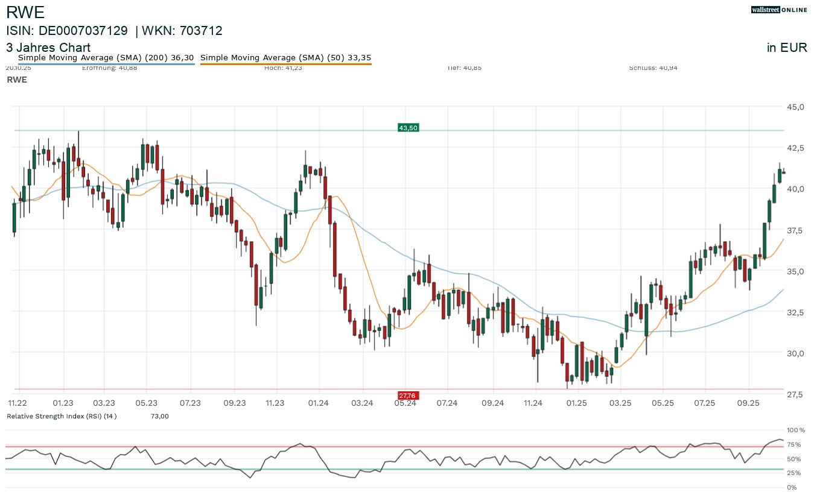814x504 pixels.
Task: Click the green 43,50 resistance price tag
Action: (408, 128)
